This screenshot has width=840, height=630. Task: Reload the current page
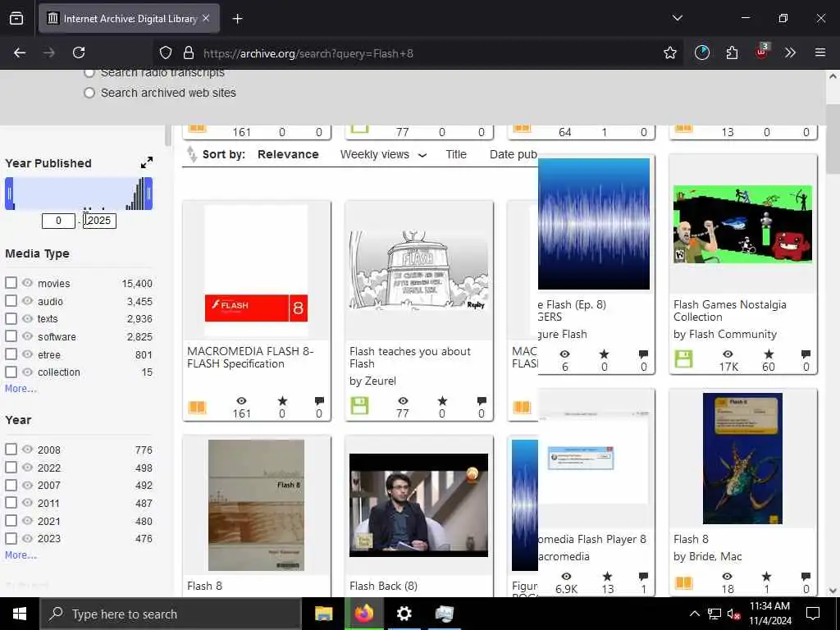79,52
